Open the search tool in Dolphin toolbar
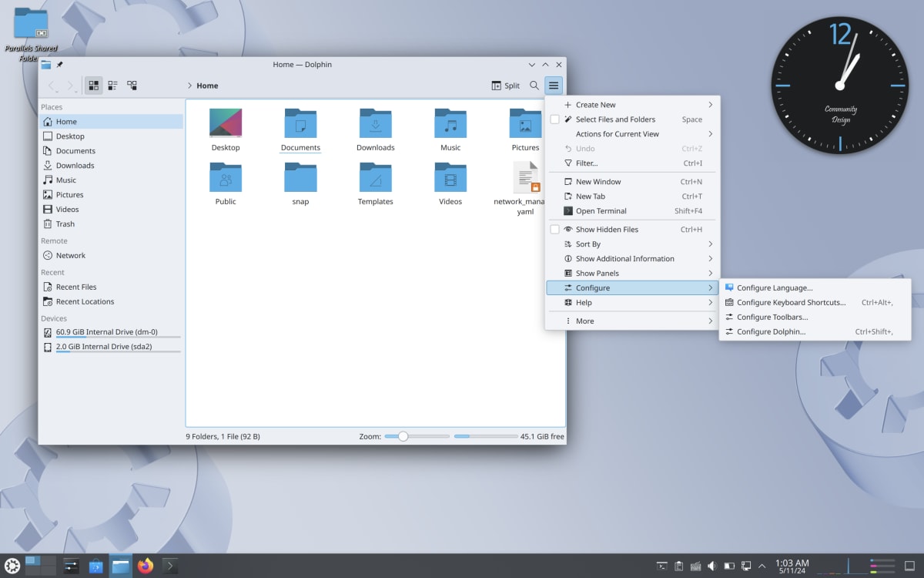Viewport: 924px width, 578px height. click(534, 86)
